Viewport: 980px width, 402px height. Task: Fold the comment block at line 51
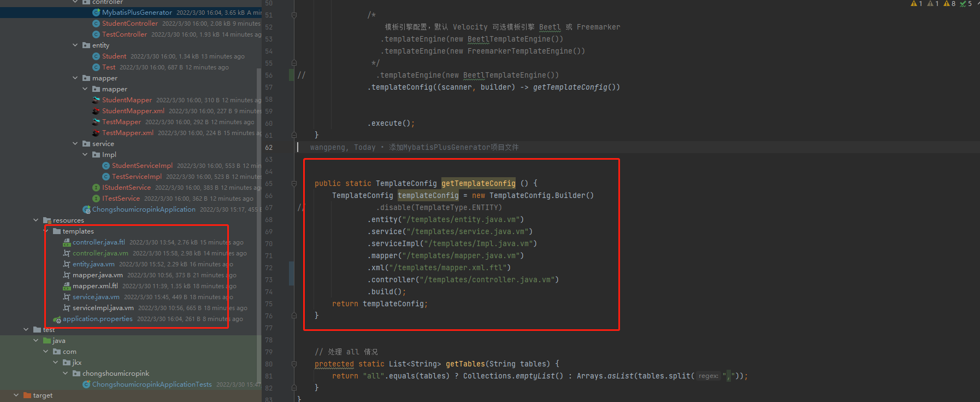(294, 15)
